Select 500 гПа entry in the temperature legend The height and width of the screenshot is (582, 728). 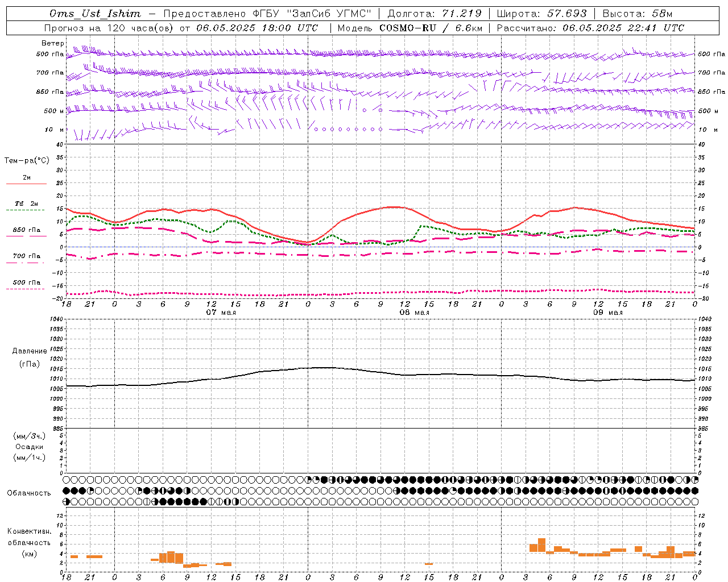point(27,282)
